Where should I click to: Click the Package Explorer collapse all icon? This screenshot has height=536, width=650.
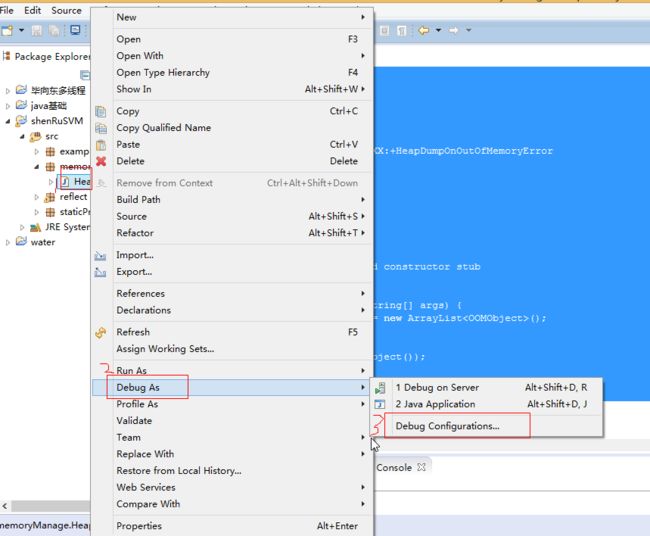click(85, 75)
